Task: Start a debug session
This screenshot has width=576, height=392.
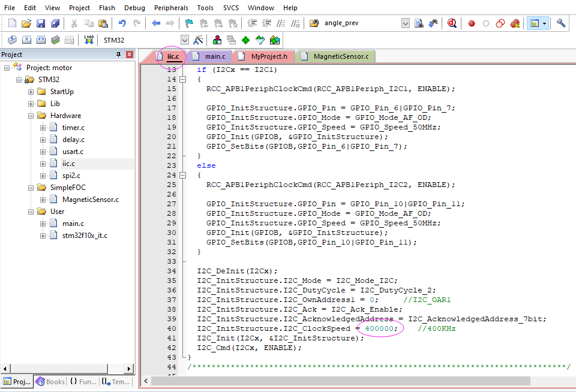Action: [451, 23]
